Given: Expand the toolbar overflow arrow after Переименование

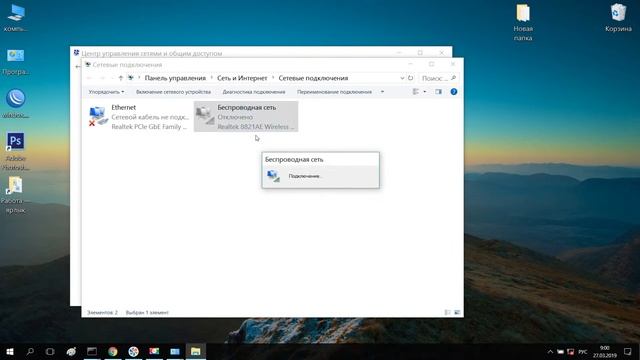Looking at the screenshot, I should (382, 92).
